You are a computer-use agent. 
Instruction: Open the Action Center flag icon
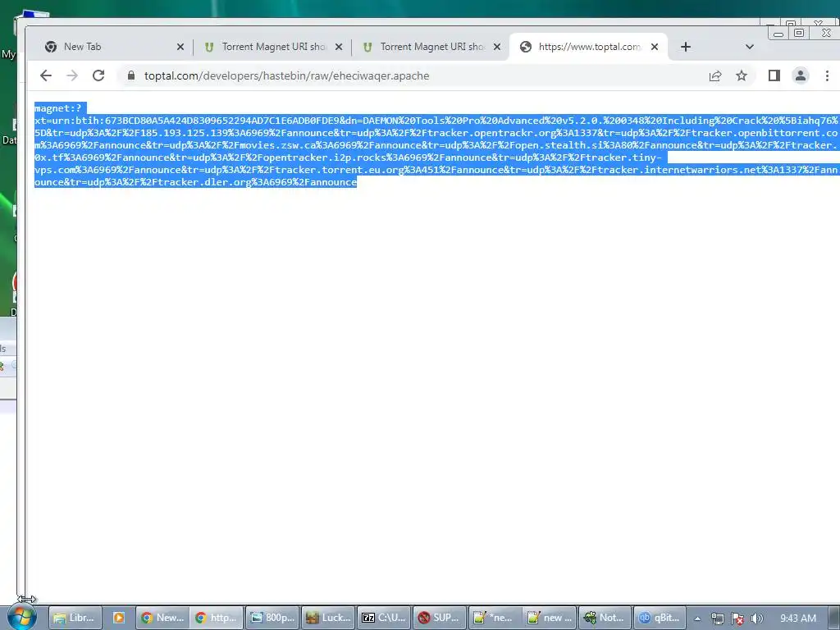737,619
